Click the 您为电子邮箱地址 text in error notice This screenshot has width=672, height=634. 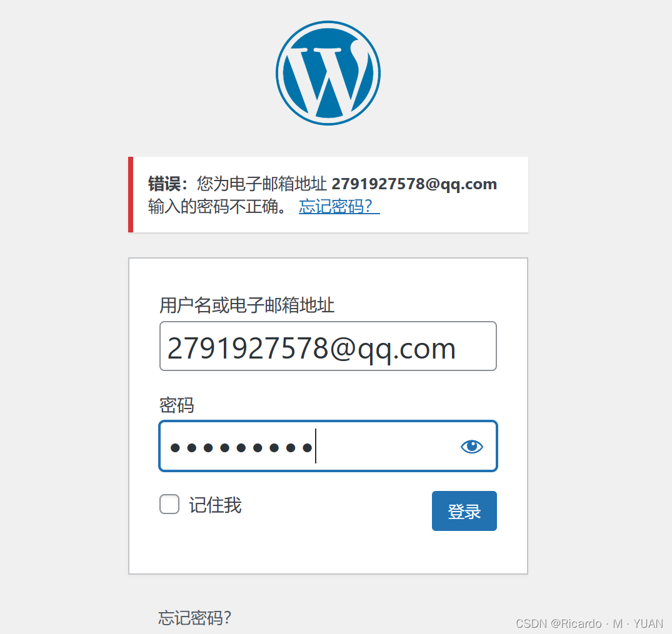(x=262, y=184)
